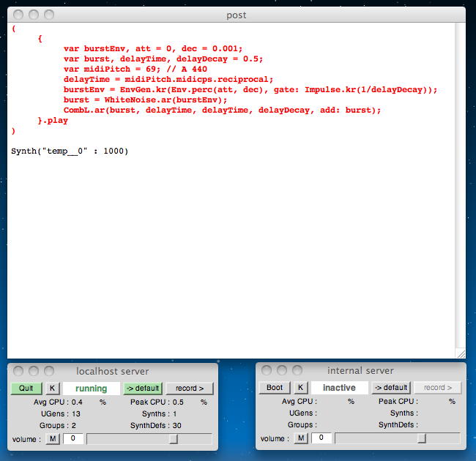Zoom the localhost server window
The height and width of the screenshot is (461, 476).
click(49, 370)
